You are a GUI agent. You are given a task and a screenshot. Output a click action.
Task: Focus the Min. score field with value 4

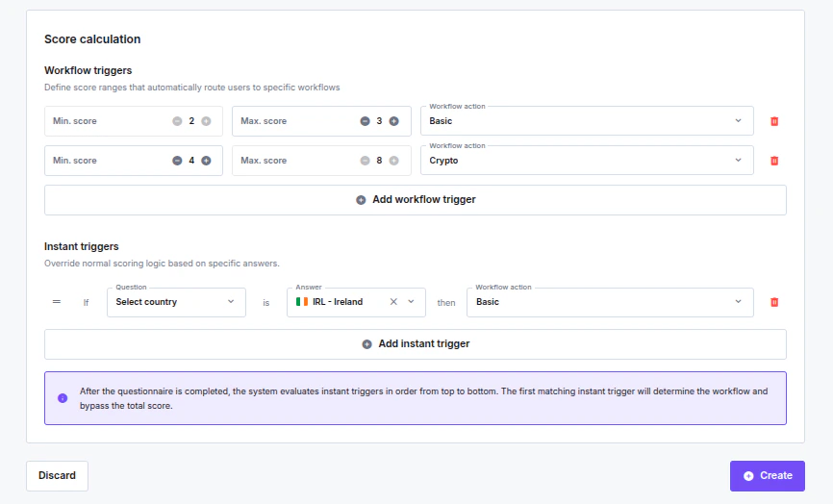[x=134, y=161]
